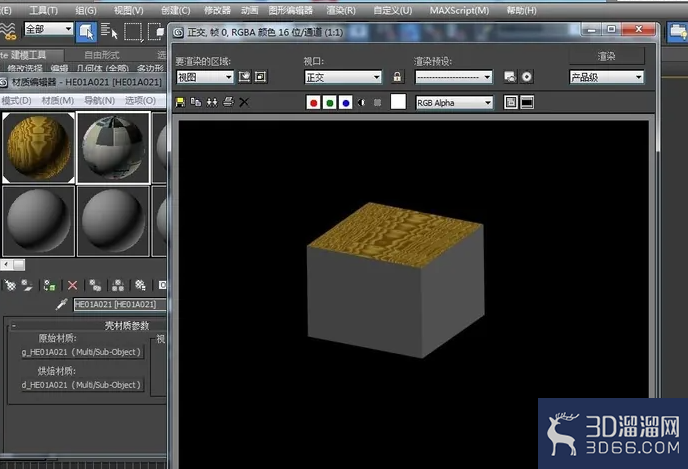688x469 pixels.
Task: Select the wood material sample sphere
Action: coord(39,147)
